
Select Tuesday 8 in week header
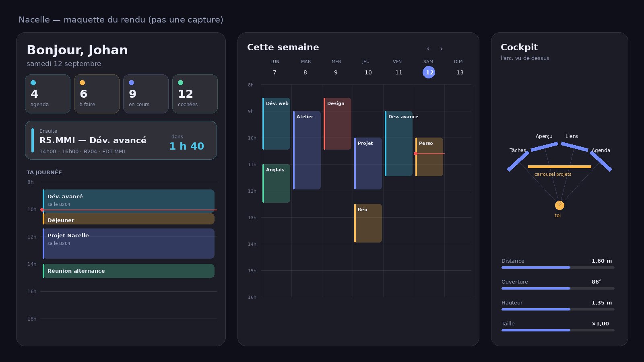(305, 72)
